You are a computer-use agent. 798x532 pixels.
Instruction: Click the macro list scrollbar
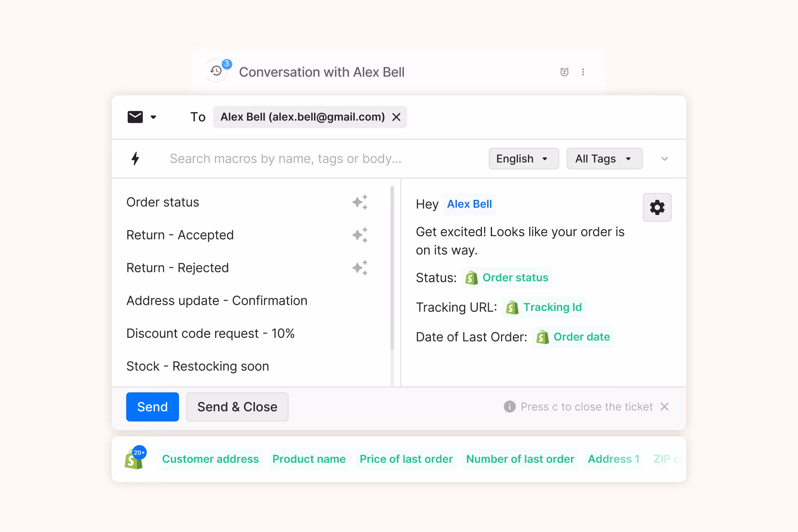pos(392,268)
